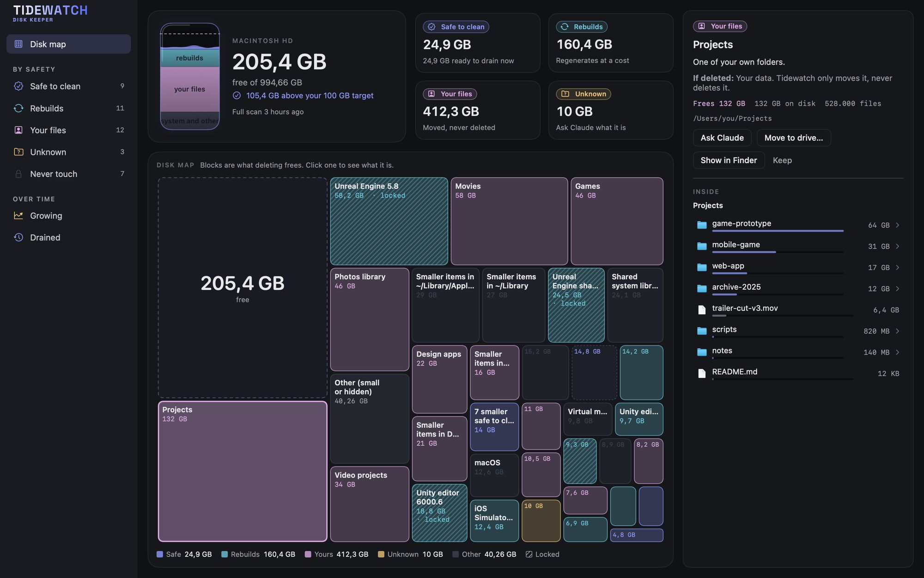Expand the game-prototype folder chevron
Screen dimensions: 924x578
tap(897, 225)
